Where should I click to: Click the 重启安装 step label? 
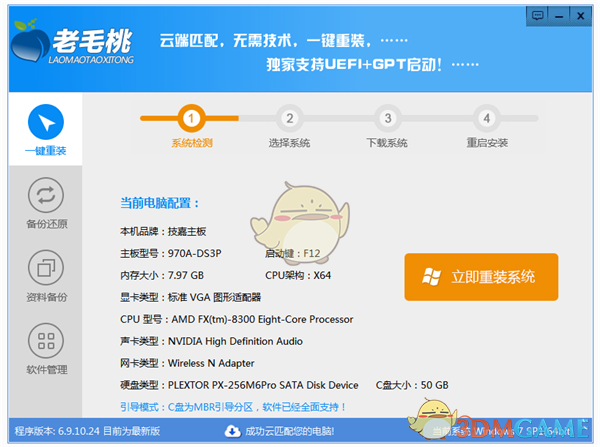[487, 143]
